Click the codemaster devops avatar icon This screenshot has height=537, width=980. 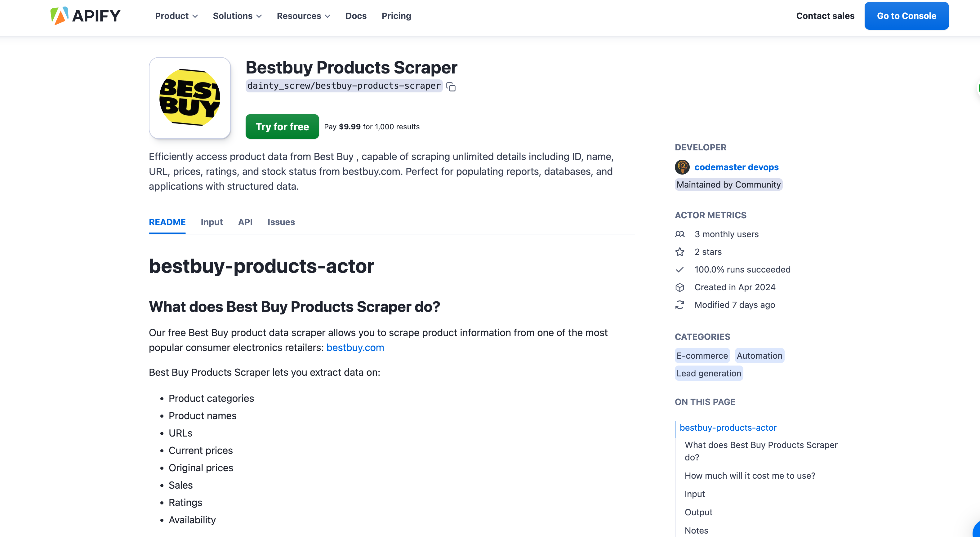click(682, 167)
